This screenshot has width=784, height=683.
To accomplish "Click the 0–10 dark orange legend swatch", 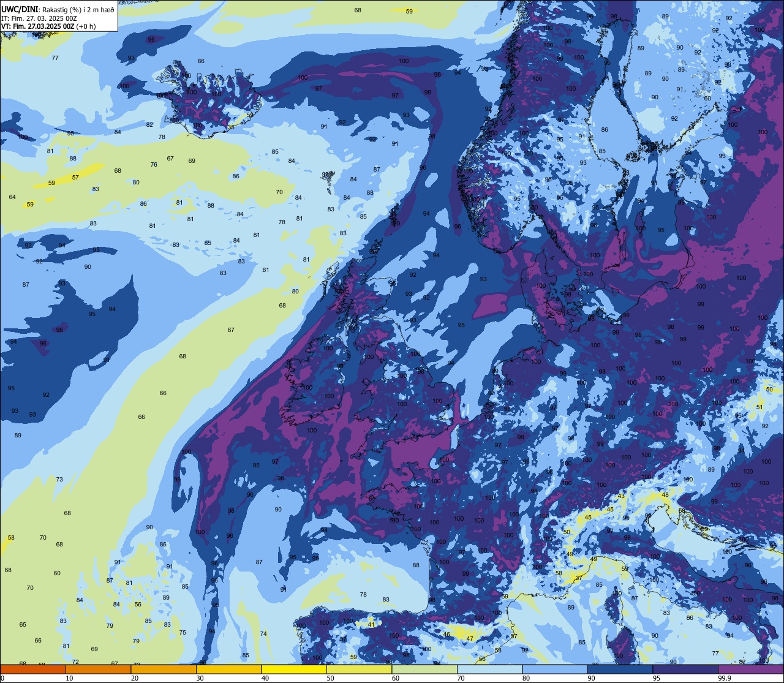I will [x=33, y=669].
